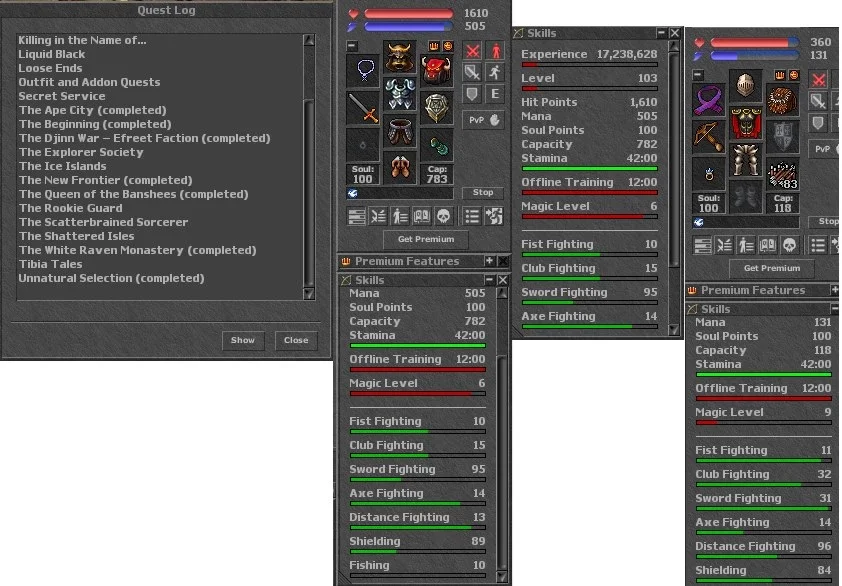The width and height of the screenshot is (842, 586).
Task: Open options list icon in 1610 panel
Action: pos(473,216)
